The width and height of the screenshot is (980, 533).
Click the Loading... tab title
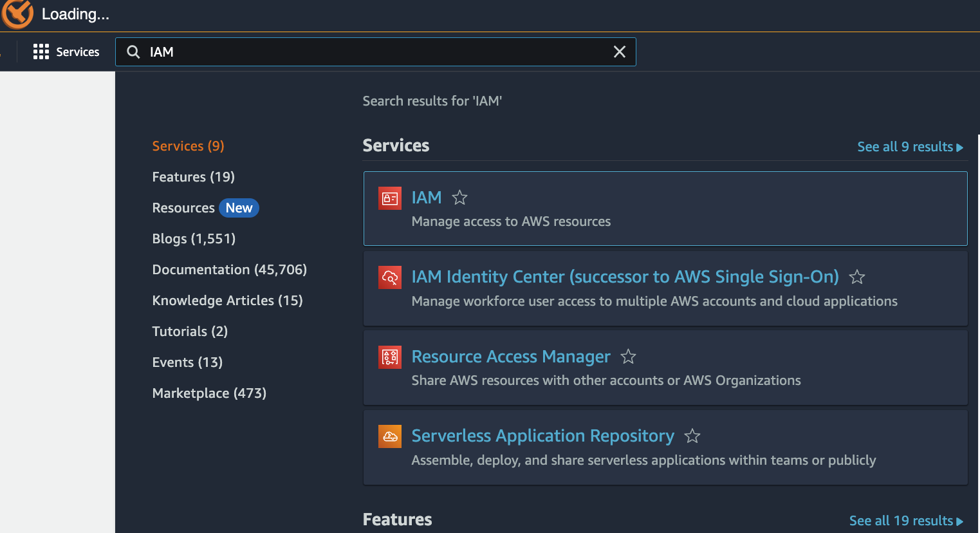pos(76,14)
